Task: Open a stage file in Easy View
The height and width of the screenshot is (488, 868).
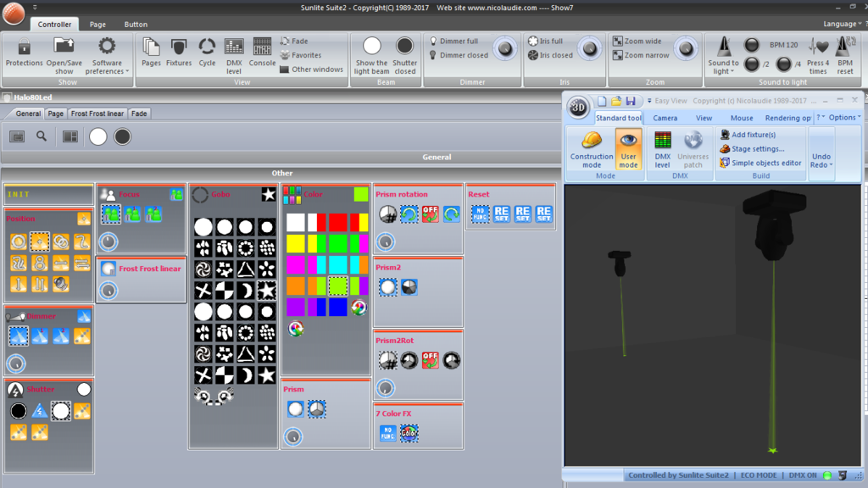Action: pyautogui.click(x=616, y=101)
